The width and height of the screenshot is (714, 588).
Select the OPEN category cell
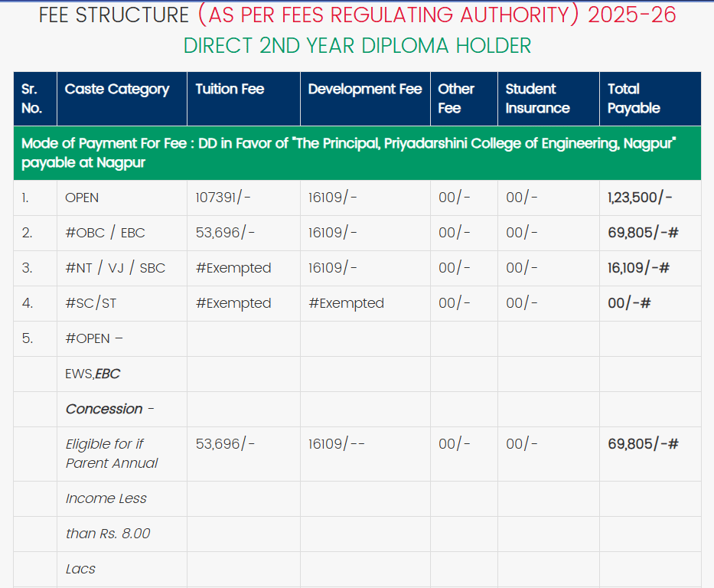pos(82,198)
